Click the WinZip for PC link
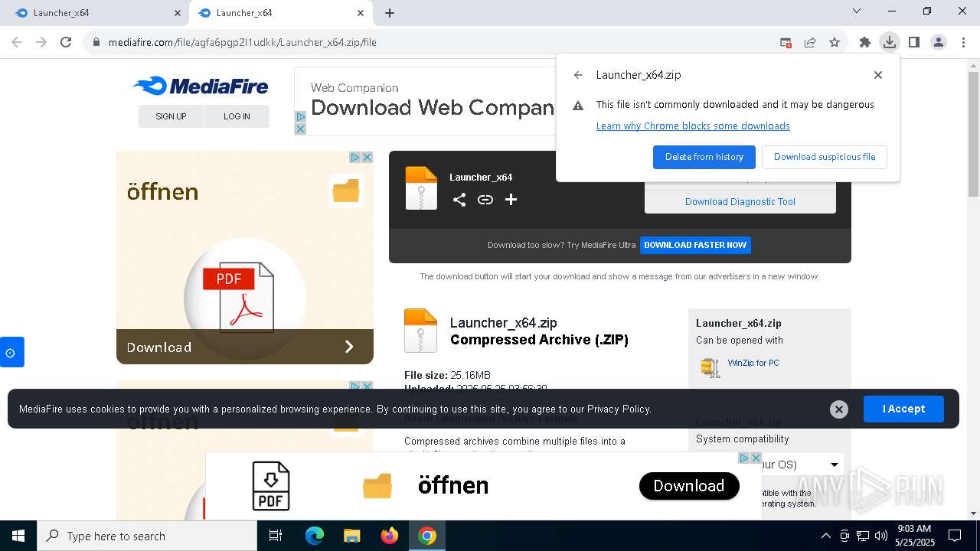 coord(753,363)
